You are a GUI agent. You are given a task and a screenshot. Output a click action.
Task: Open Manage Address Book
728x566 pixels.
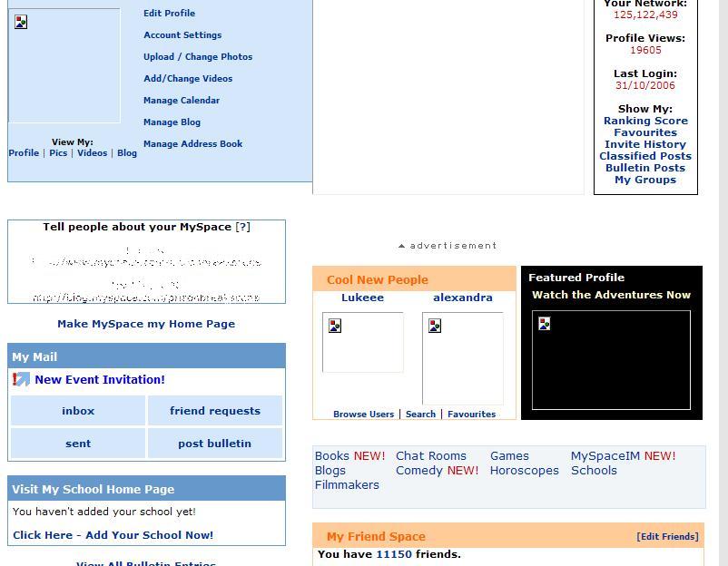click(192, 144)
